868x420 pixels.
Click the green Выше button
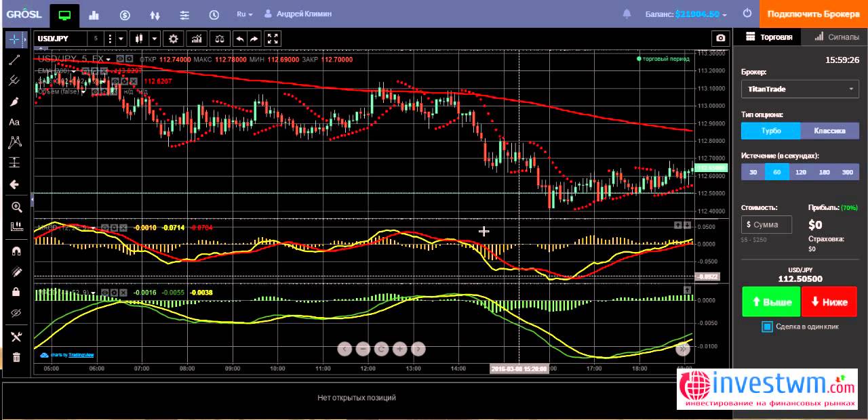tap(771, 301)
